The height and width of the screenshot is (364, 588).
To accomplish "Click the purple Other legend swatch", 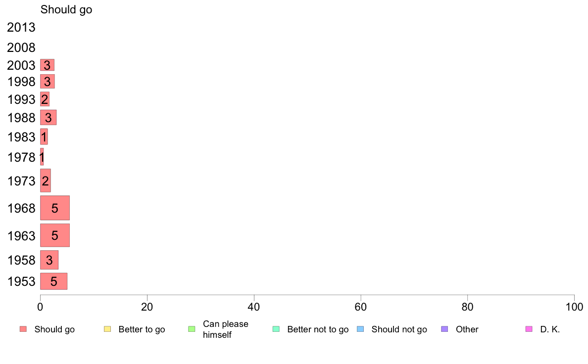I will coord(444,329).
